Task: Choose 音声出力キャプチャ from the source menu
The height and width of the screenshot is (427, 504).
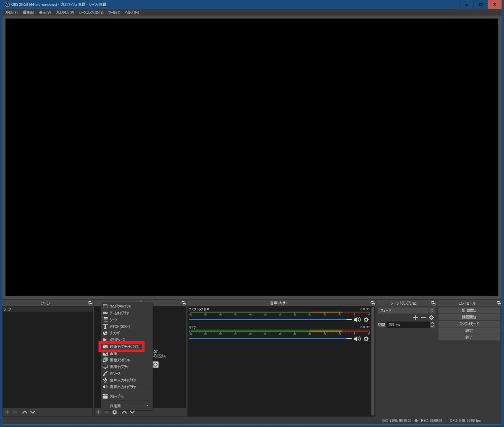Action: click(126, 387)
